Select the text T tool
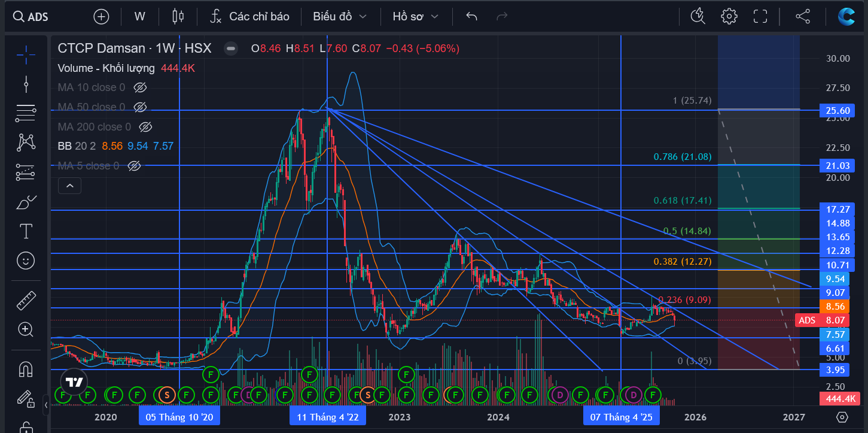Screen dimensions: 868x433 click(x=26, y=231)
